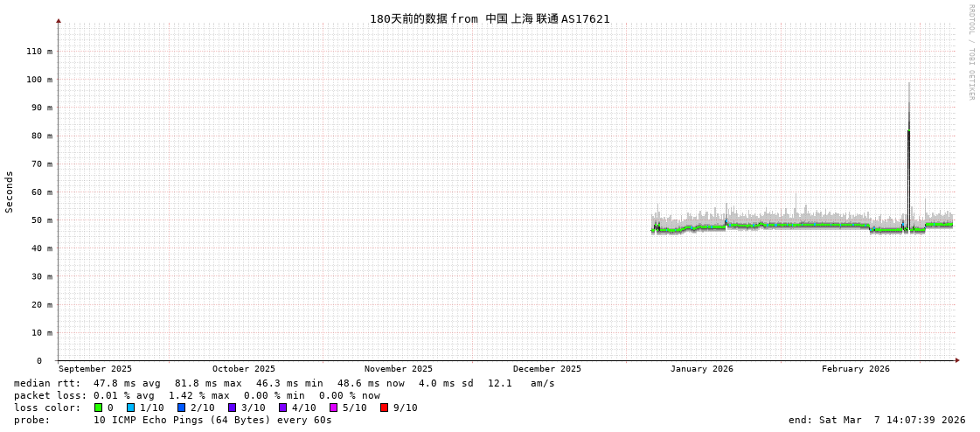980x432 pixels.
Task: Click the light blue 1/10 loss swatch
Action: click(130, 408)
